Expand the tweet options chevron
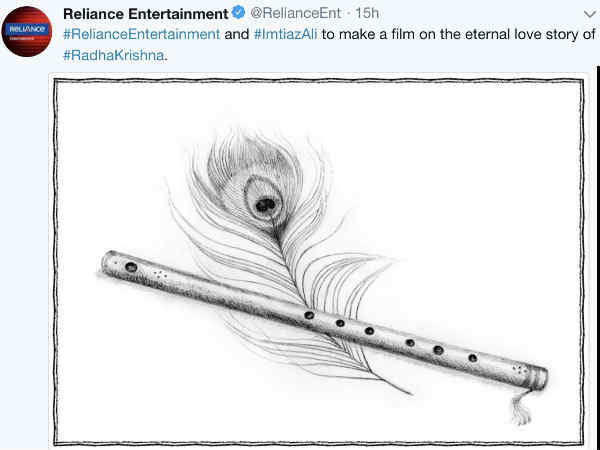Image resolution: width=600 pixels, height=450 pixels. point(589,15)
